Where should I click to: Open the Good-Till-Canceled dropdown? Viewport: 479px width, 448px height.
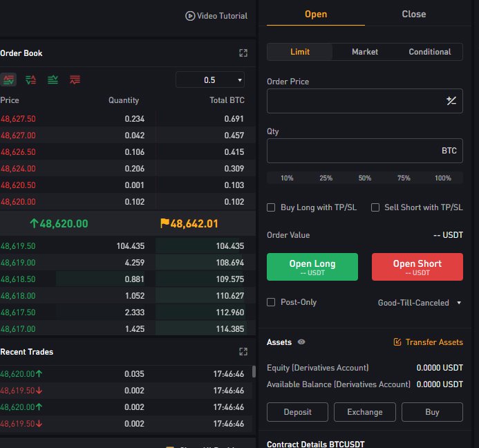[420, 303]
